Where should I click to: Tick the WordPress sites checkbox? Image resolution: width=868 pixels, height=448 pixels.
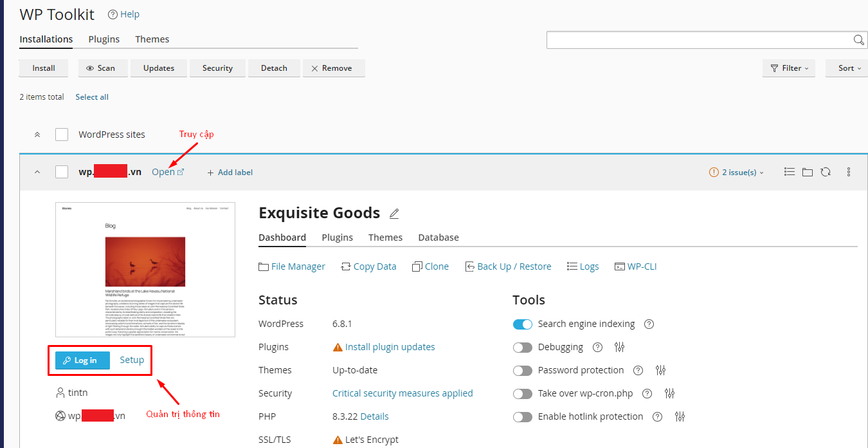coord(62,135)
